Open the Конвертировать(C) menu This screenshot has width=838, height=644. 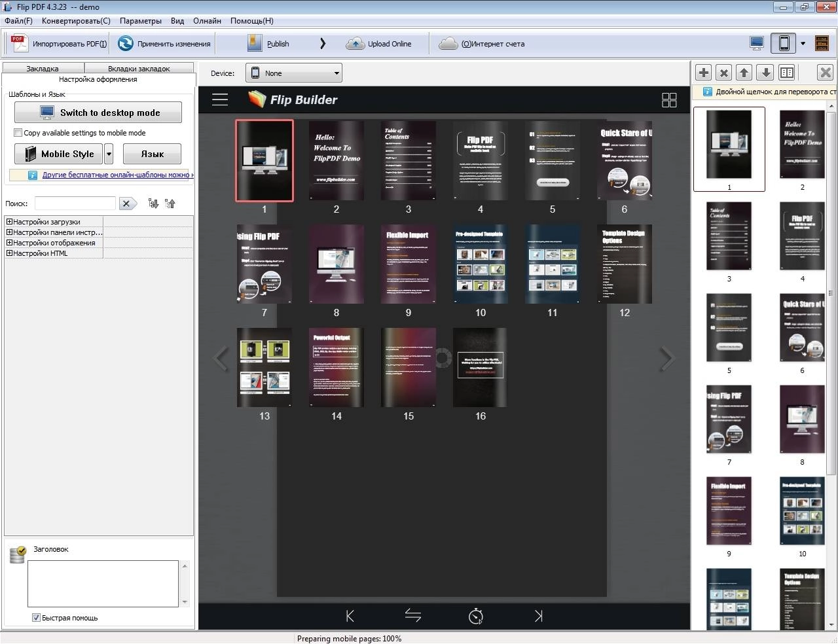point(76,21)
